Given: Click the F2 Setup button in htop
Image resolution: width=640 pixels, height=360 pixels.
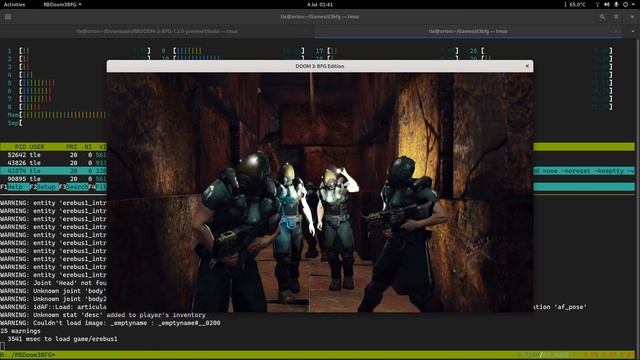Looking at the screenshot, I should click(x=44, y=187).
